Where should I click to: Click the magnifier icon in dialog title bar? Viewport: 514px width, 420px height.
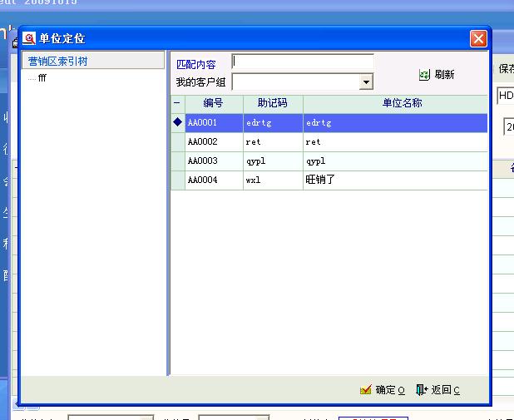tap(29, 38)
